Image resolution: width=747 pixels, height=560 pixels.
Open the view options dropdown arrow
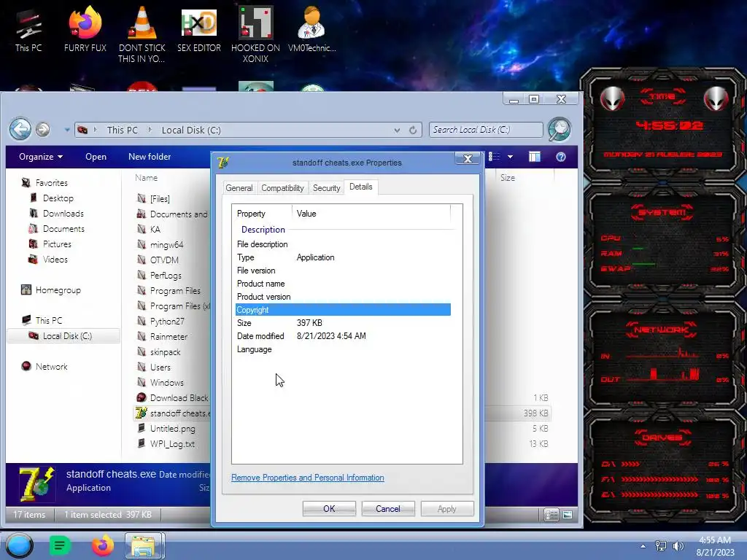(x=510, y=157)
